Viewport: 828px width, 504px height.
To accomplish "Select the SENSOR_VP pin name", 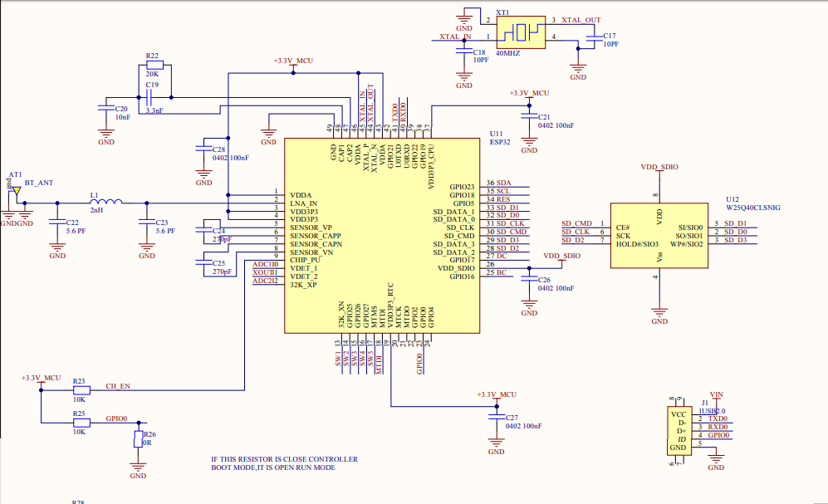I will click(x=311, y=228).
